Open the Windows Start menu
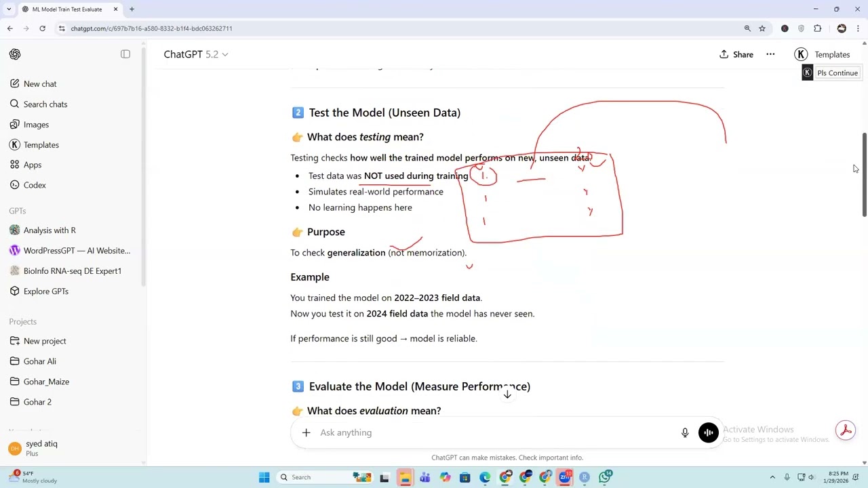Viewport: 868px width, 488px height. (264, 477)
